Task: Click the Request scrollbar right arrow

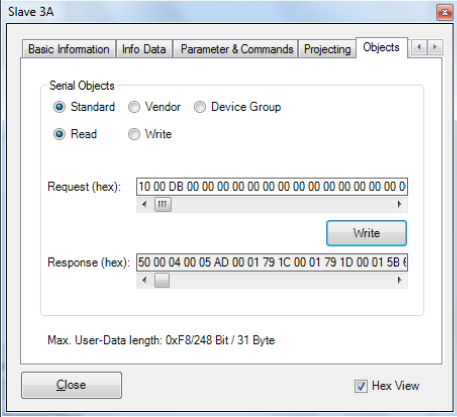Action: point(399,204)
